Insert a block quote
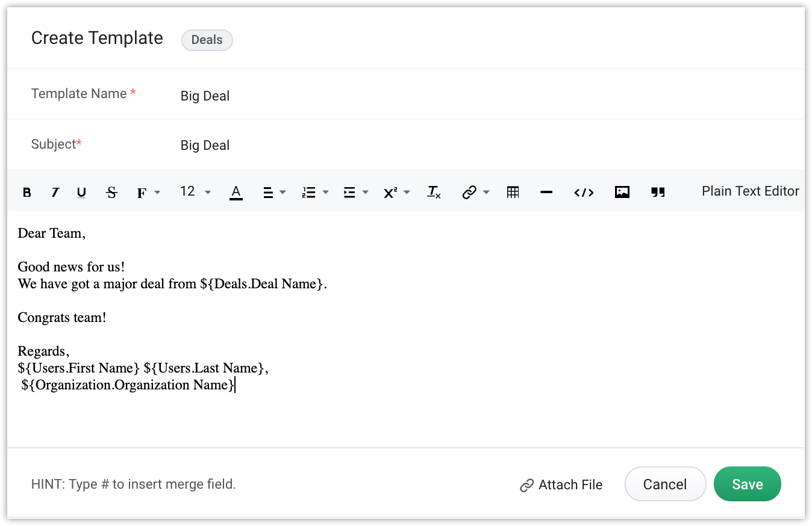 658,193
